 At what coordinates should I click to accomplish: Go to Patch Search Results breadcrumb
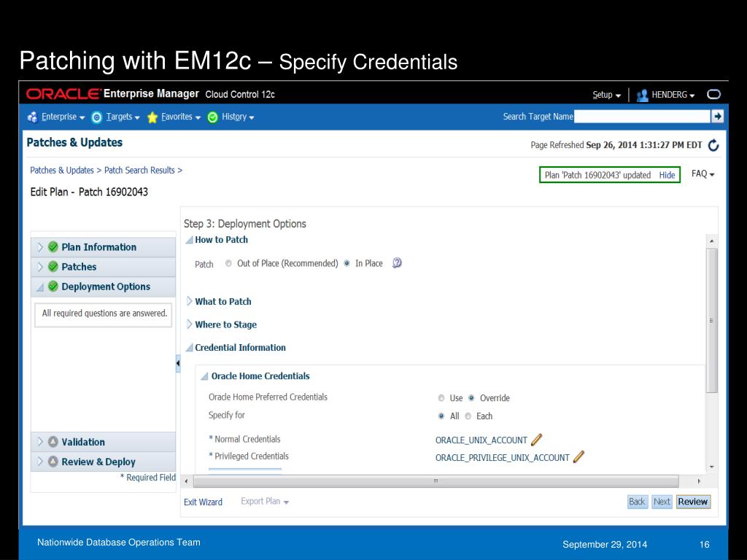coord(139,170)
